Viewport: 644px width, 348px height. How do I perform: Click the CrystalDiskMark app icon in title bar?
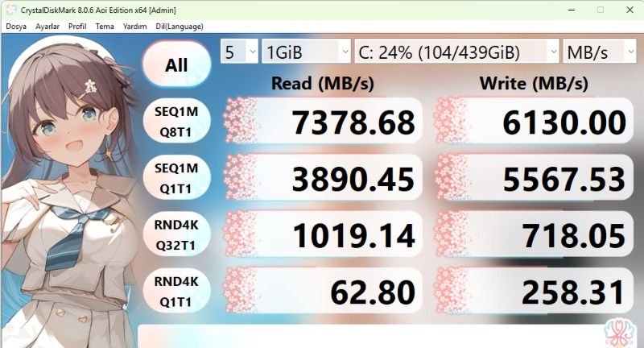pyautogui.click(x=11, y=10)
